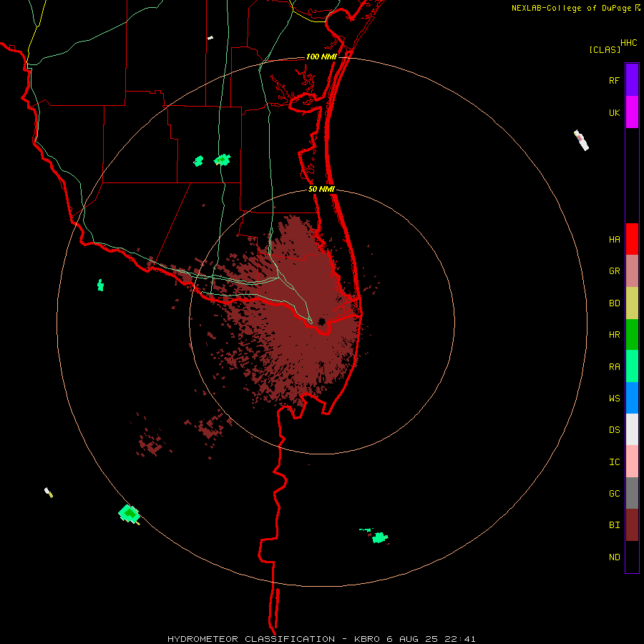The image size is (644, 644).
Task: Click the DS white legend swatch
Action: [x=632, y=429]
